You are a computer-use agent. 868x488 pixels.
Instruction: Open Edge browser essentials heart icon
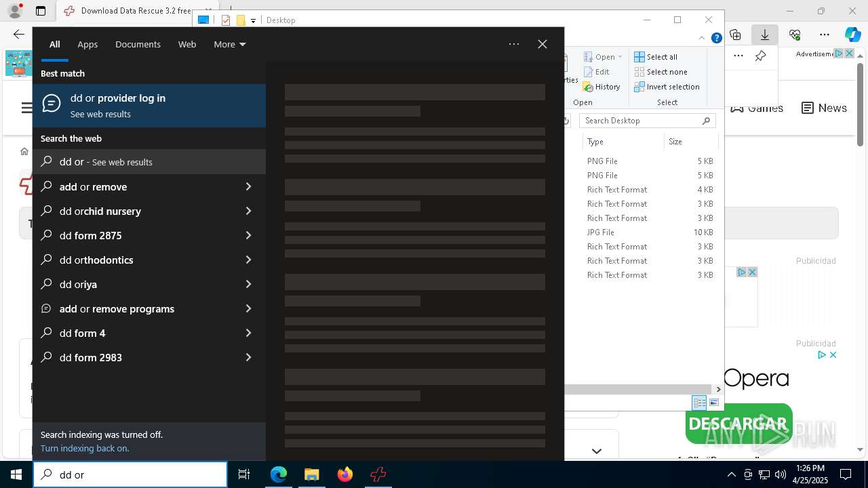[x=795, y=35]
